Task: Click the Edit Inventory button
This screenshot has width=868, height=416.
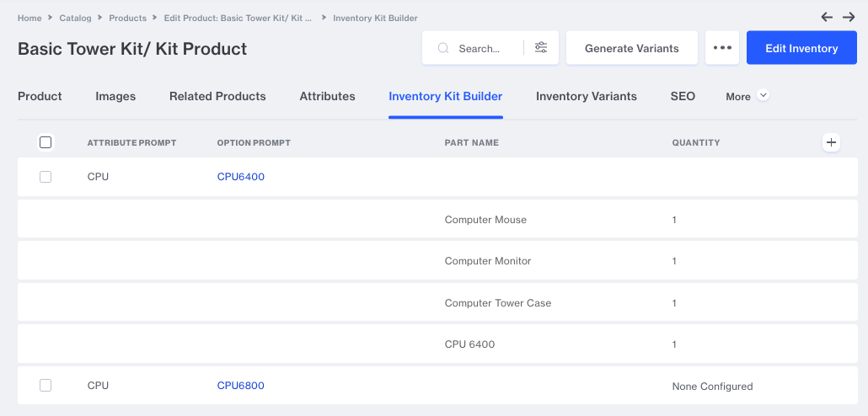Action: [x=801, y=47]
